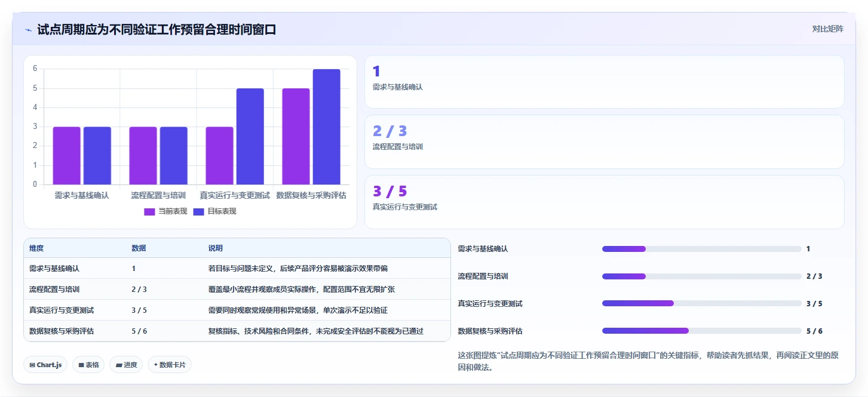Click the 流程配置与培训 x-axis label in chart
The image size is (868, 397).
[158, 195]
